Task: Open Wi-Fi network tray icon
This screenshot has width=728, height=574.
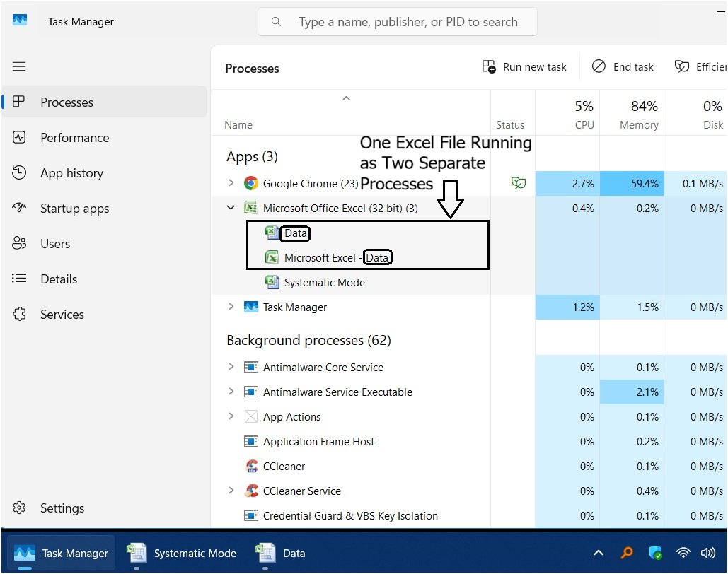Action: coord(683,553)
